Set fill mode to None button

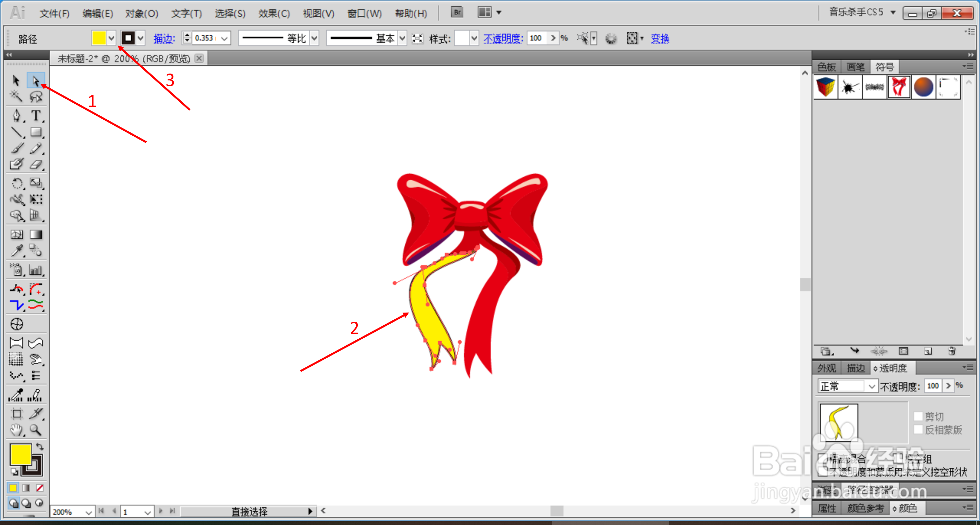point(39,488)
